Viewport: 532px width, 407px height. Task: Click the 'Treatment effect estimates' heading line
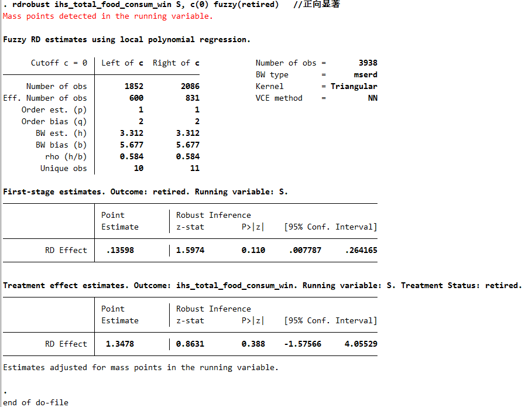(x=262, y=285)
